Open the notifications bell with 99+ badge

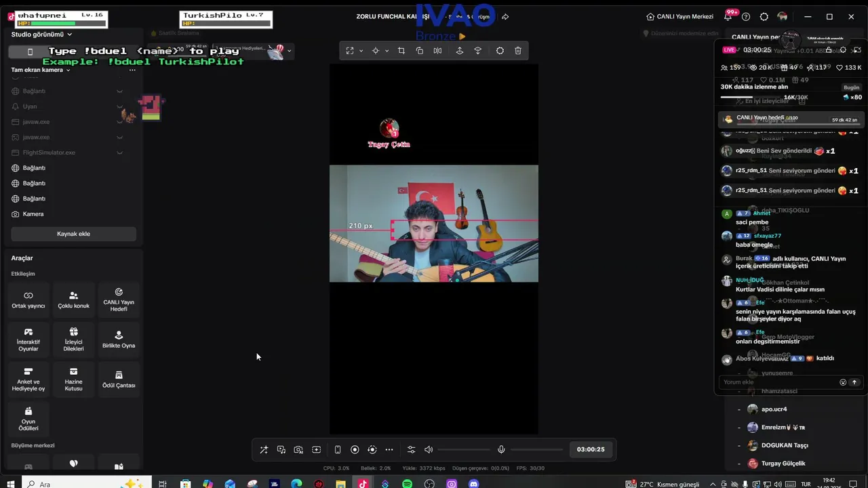click(x=729, y=16)
